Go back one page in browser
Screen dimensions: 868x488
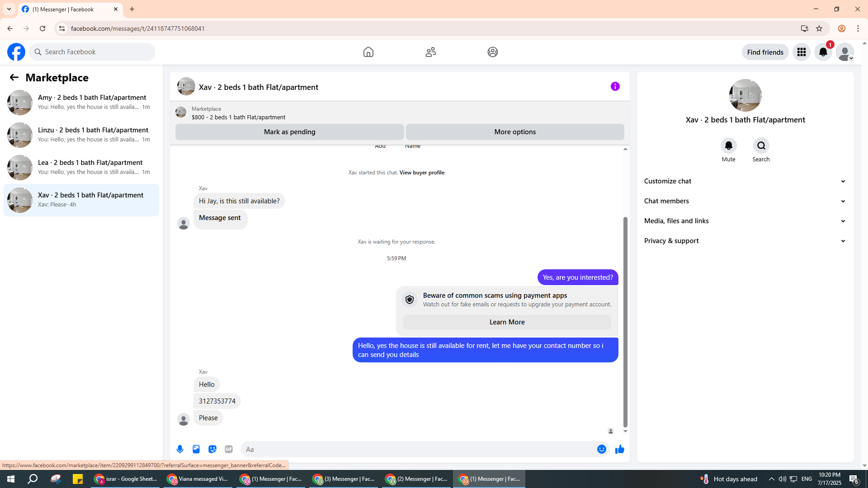[x=10, y=28]
